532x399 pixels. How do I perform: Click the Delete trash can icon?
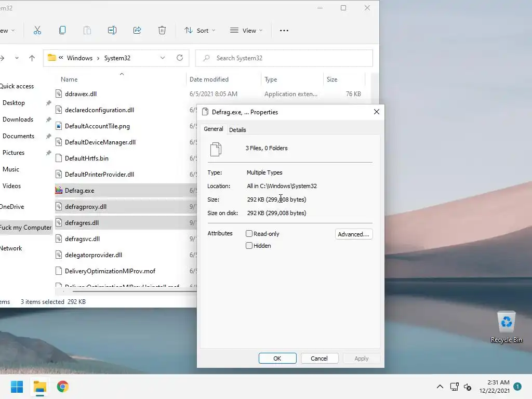click(162, 31)
